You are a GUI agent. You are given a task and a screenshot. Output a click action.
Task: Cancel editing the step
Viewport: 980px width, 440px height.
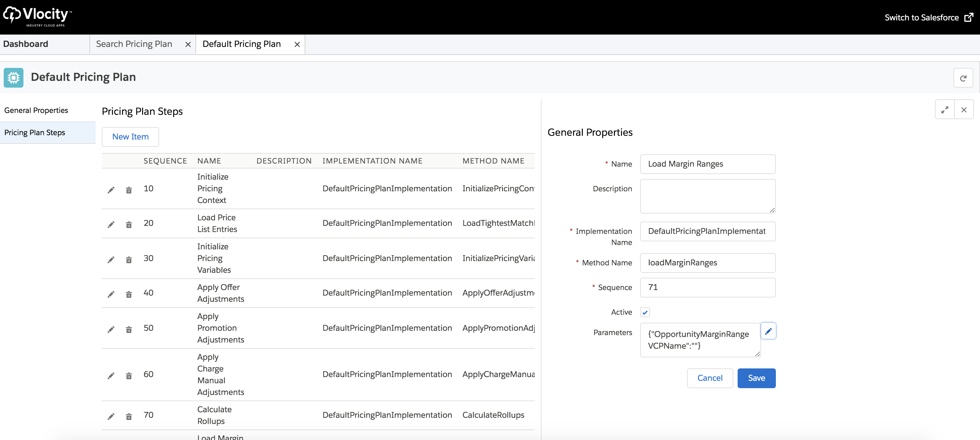(x=710, y=378)
